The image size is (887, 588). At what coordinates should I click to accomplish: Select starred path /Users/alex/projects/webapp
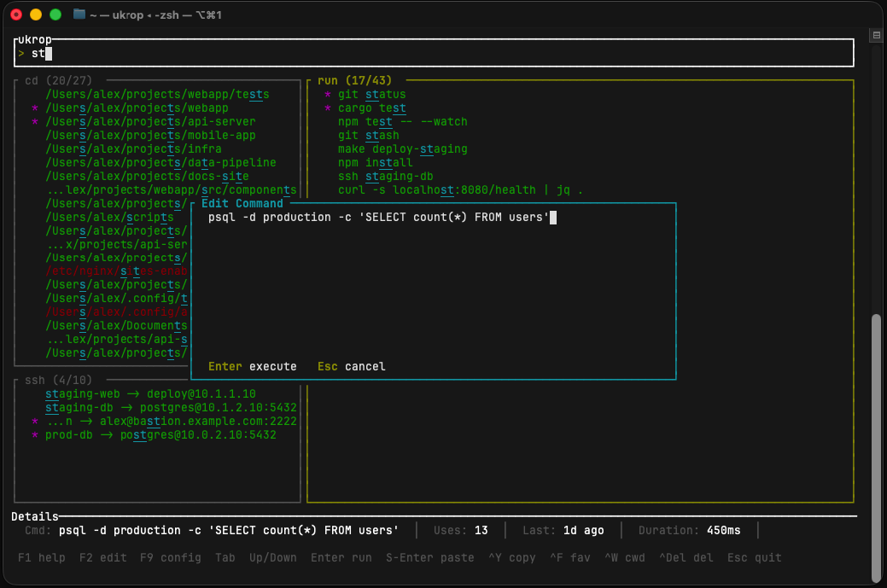(137, 108)
